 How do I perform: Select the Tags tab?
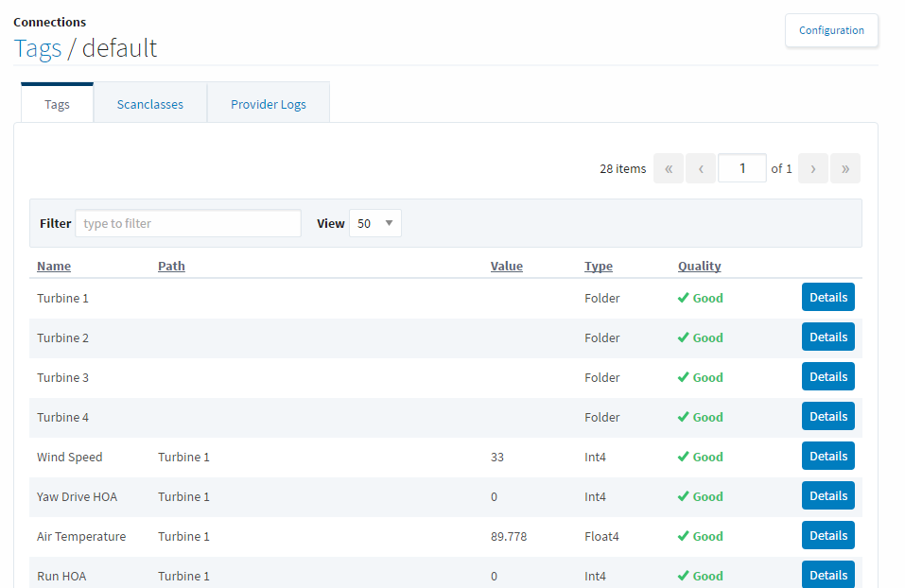[x=57, y=104]
